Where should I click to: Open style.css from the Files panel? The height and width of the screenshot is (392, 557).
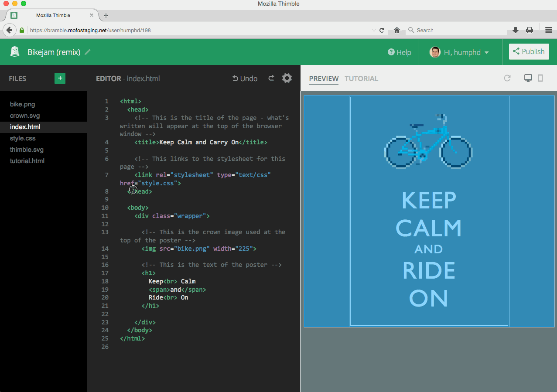(x=23, y=138)
